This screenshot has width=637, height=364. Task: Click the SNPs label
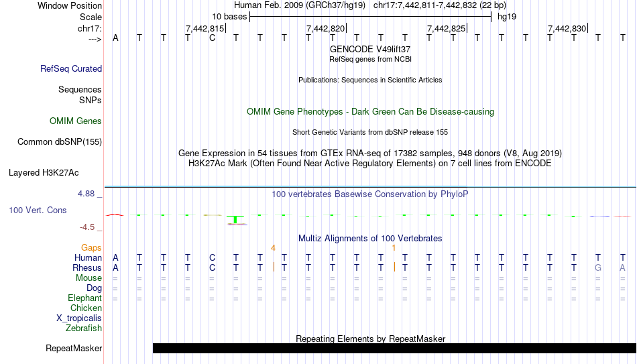point(91,100)
